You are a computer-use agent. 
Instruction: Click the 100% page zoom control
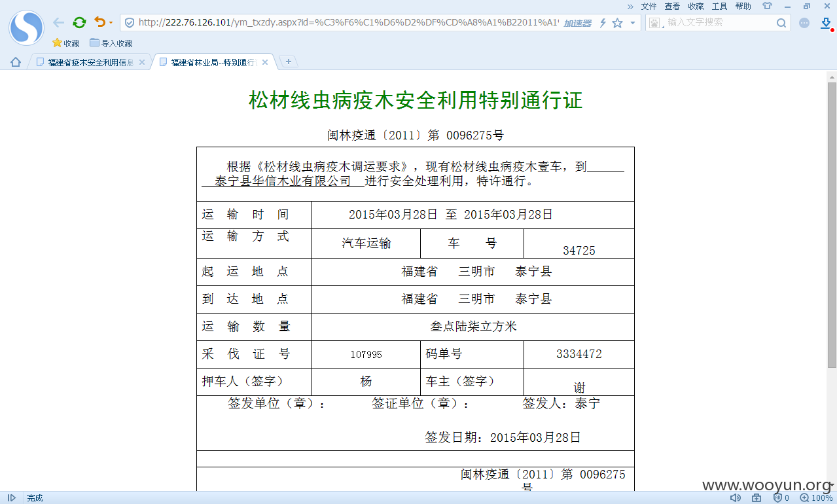[x=816, y=497]
